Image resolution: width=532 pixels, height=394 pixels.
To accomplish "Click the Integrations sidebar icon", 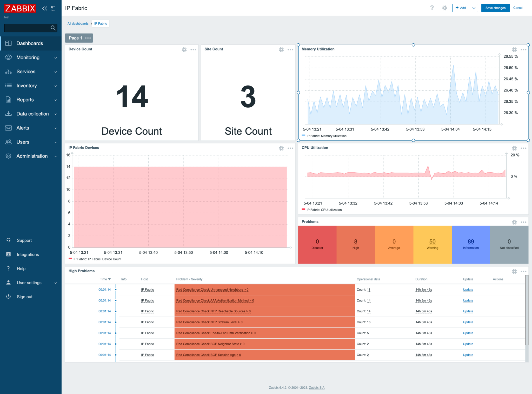I will coord(8,254).
